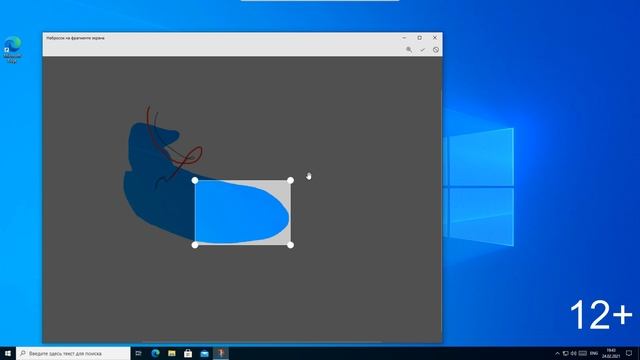This screenshot has height=360, width=640.
Task: Open the network icon in system tray
Action: point(566,353)
